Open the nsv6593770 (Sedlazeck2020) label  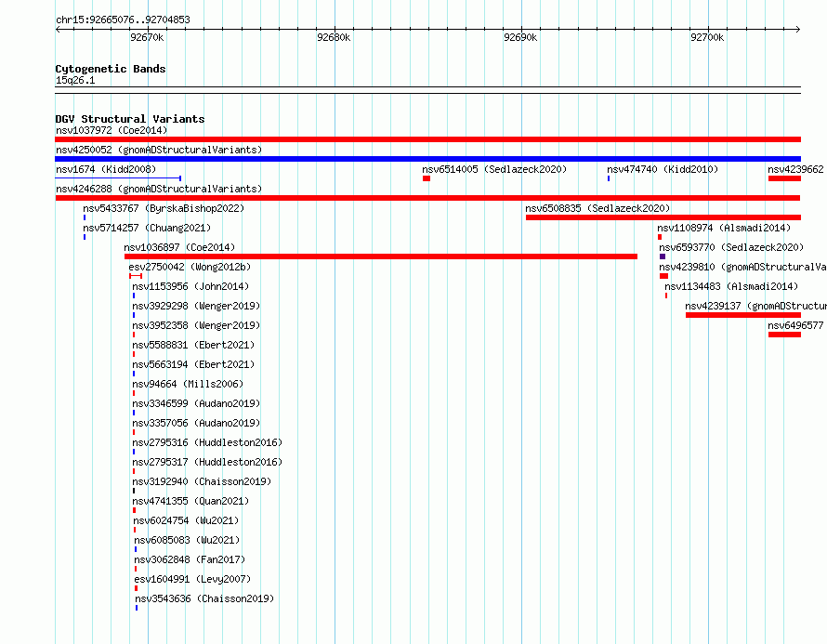(x=731, y=247)
